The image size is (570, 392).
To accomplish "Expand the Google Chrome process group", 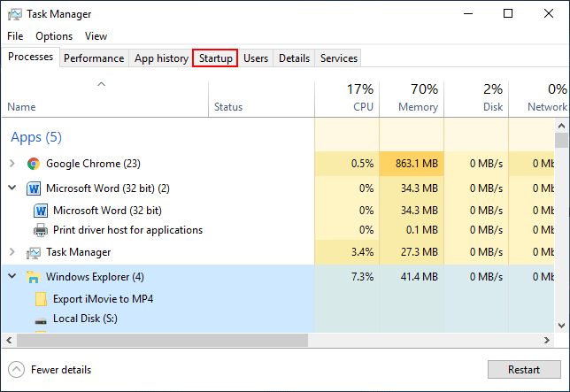I will tap(12, 164).
